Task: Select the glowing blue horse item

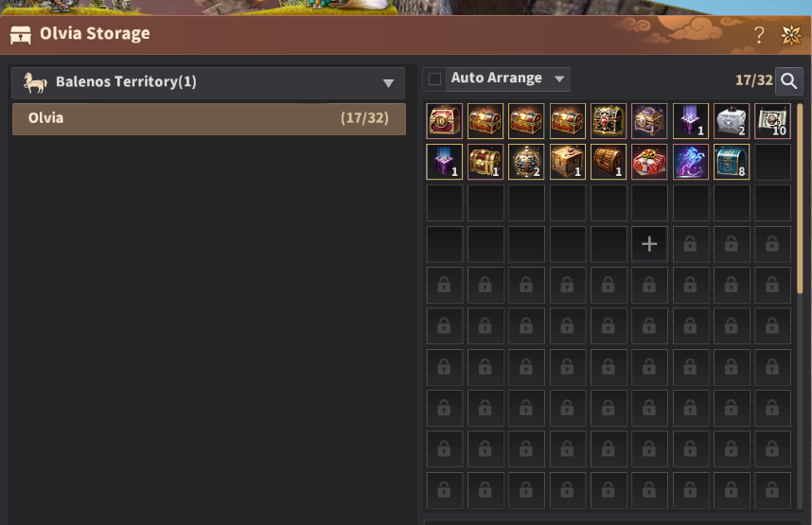Action: click(690, 162)
